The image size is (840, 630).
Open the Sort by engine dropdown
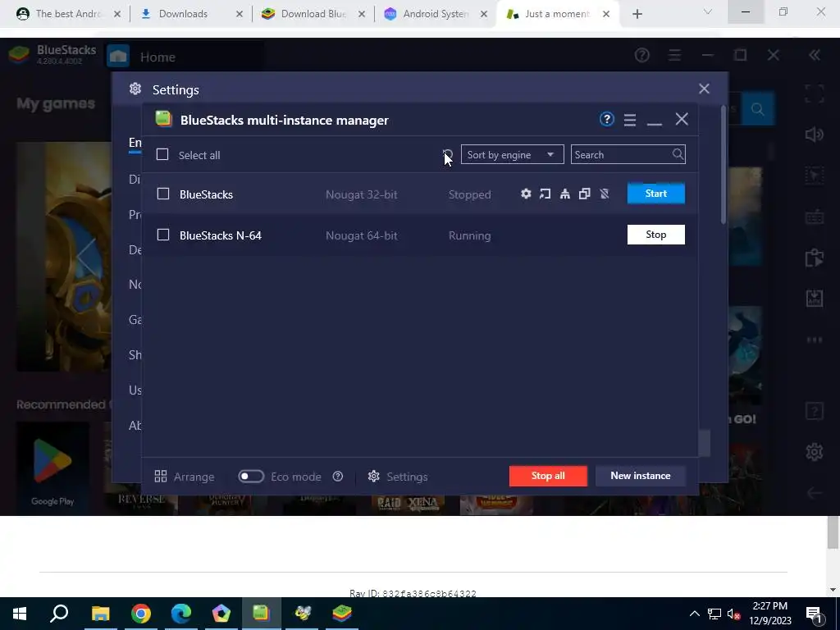(512, 155)
